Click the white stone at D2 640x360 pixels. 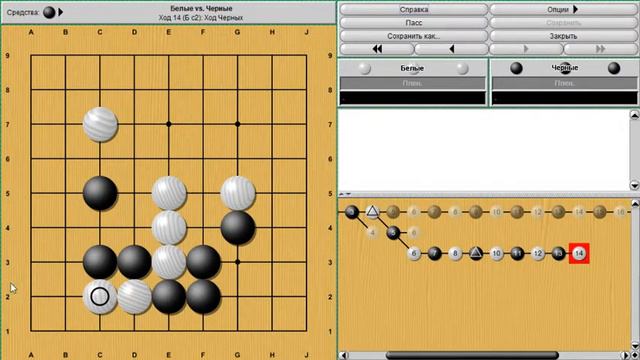pos(134,297)
